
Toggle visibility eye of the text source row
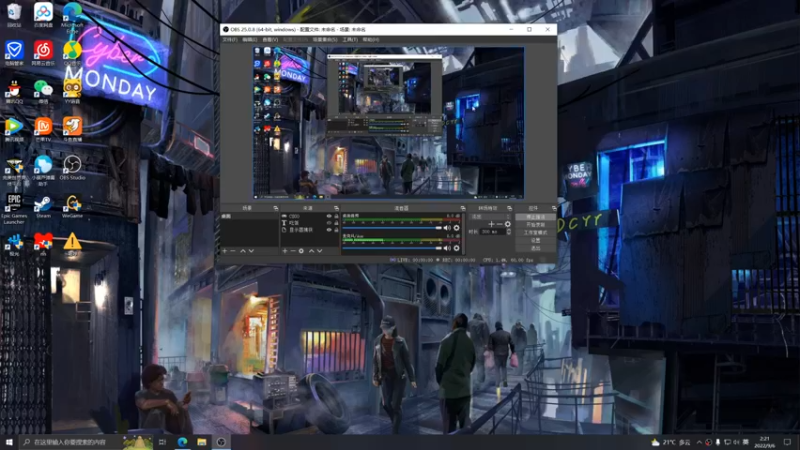click(x=329, y=223)
